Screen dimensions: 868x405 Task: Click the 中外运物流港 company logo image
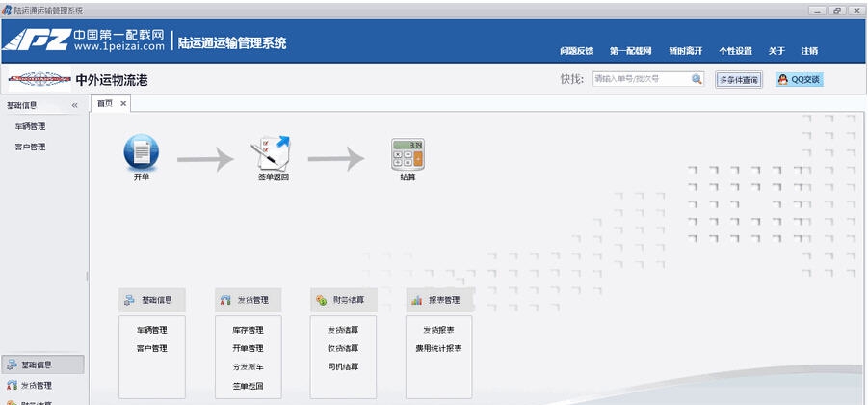[39, 80]
